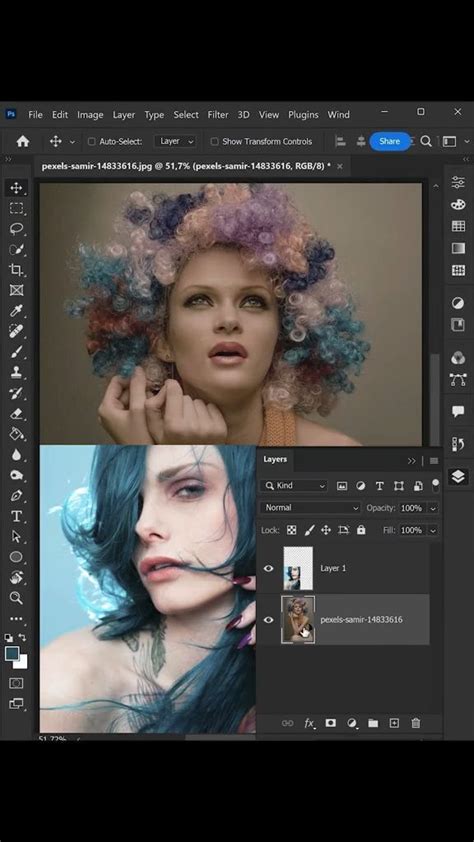Select the Pen tool

(x=16, y=496)
